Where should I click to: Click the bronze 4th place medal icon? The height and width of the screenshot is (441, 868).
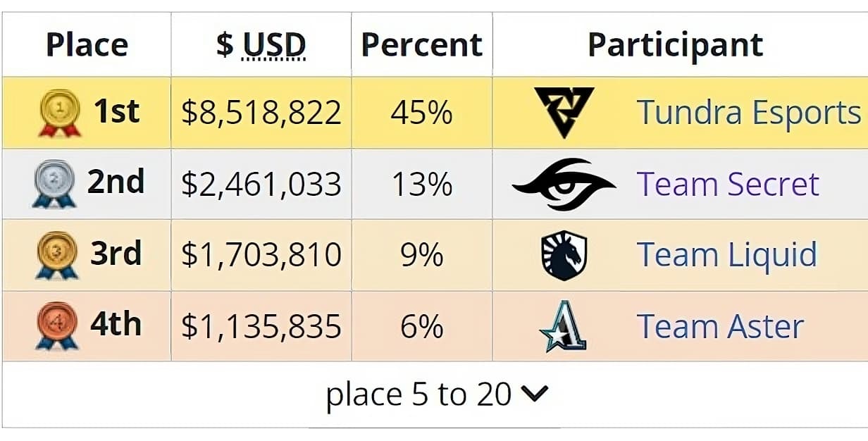[x=56, y=326]
